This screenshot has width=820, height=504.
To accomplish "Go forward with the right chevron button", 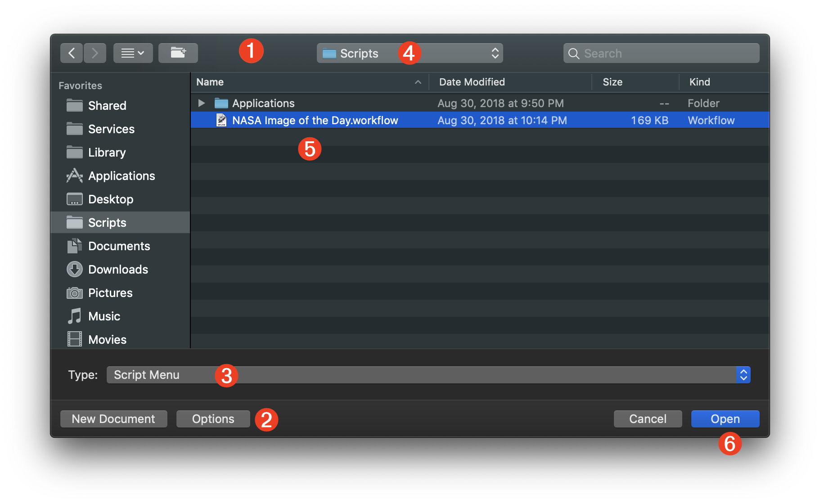I will click(95, 53).
